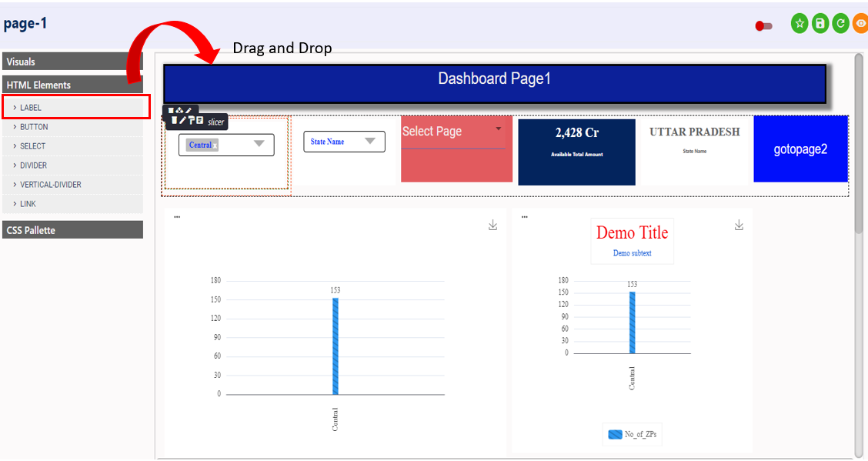Click the Dashboard Page1 banner label

click(x=494, y=83)
